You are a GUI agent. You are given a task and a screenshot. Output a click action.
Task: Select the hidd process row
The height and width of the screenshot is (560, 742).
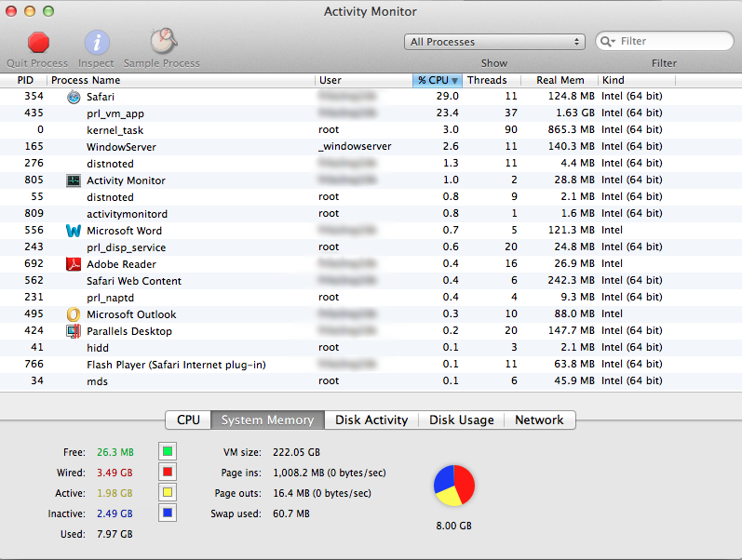[x=371, y=348]
